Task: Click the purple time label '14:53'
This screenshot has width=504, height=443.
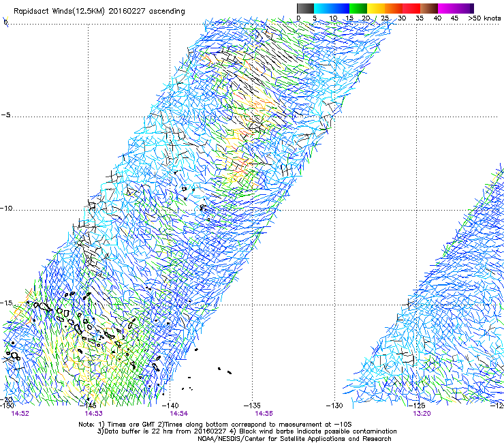Action: (93, 414)
